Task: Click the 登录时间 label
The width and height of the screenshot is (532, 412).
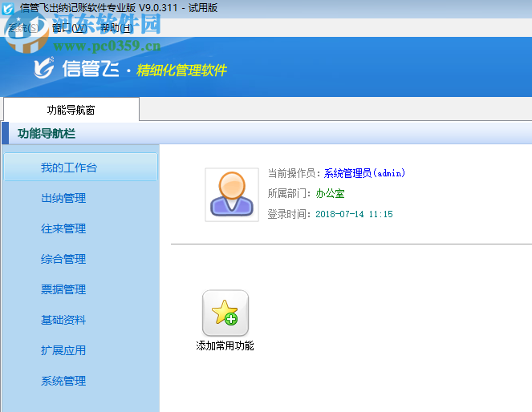Action: pyautogui.click(x=289, y=214)
